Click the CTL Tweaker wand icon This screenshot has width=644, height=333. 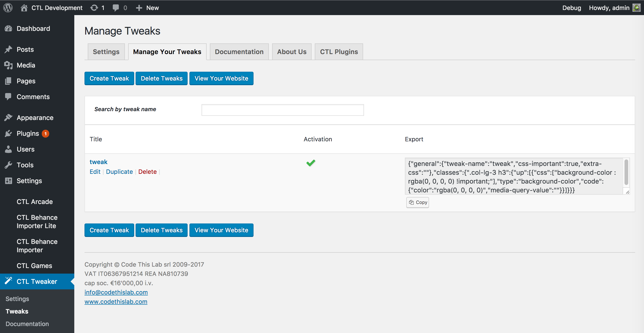tap(8, 281)
